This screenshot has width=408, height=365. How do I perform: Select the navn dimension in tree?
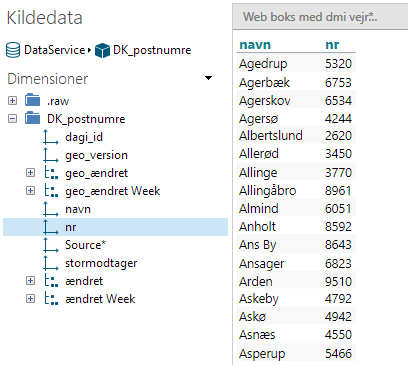click(78, 209)
